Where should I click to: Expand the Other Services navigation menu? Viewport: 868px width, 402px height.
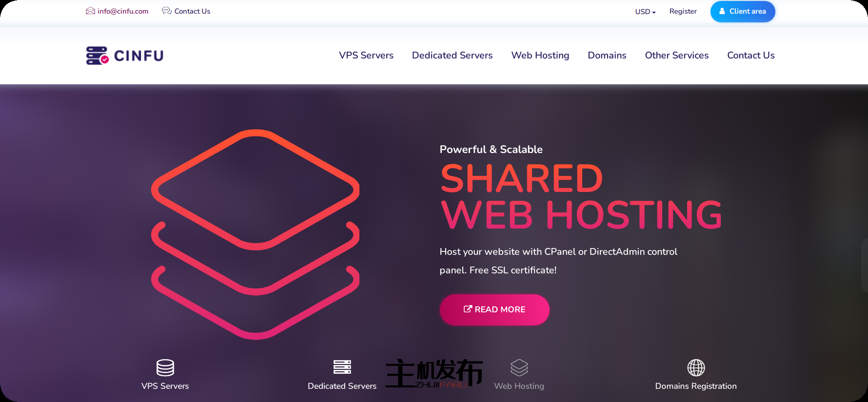[x=676, y=55]
